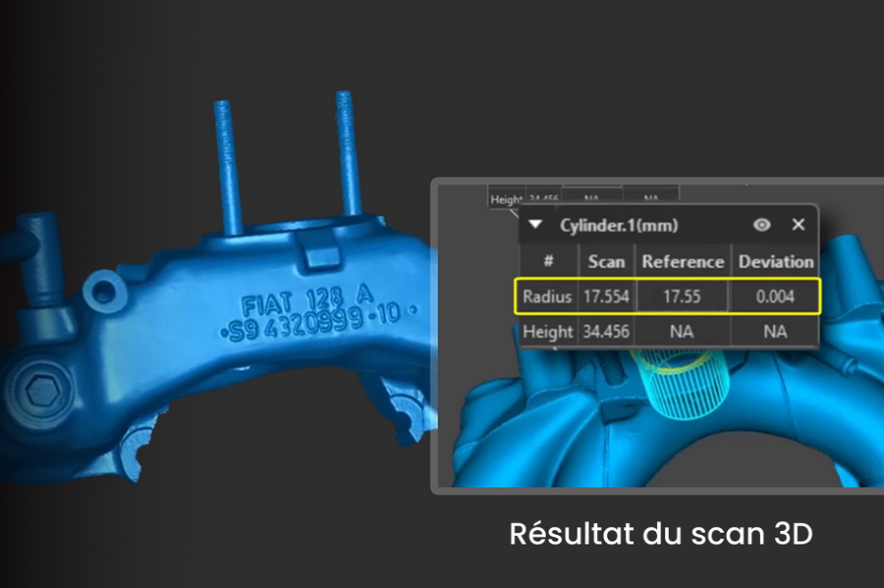
Task: Click the 'Deviation' column header
Action: pos(776,261)
